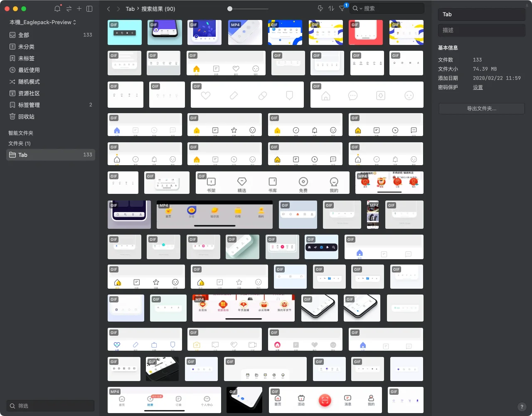Expand the search options dropdown arrow
This screenshot has width=532, height=416.
(x=361, y=9)
